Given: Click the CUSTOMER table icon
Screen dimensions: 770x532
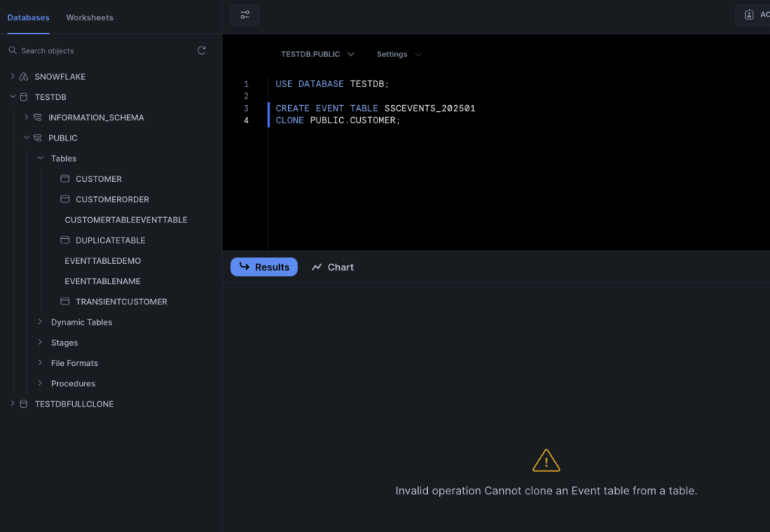Looking at the screenshot, I should point(65,179).
